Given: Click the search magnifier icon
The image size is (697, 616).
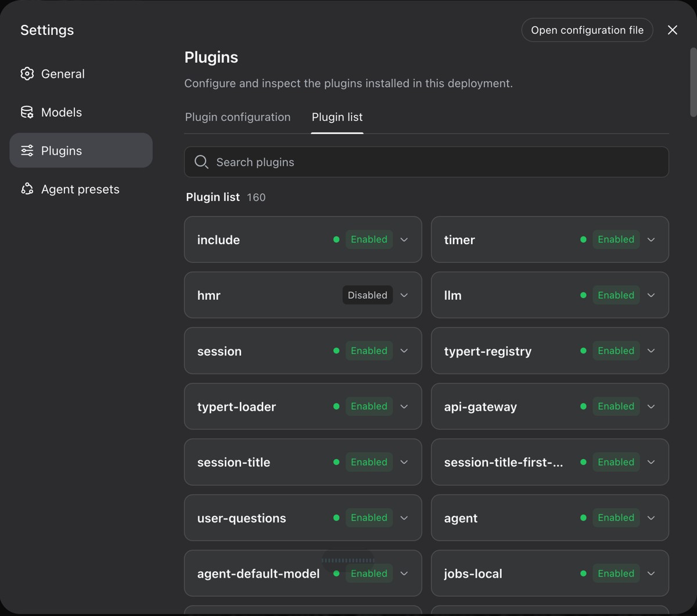Looking at the screenshot, I should [x=201, y=162].
